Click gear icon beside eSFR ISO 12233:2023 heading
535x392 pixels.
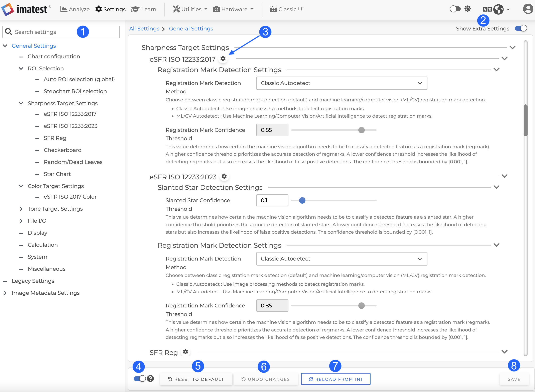point(224,176)
